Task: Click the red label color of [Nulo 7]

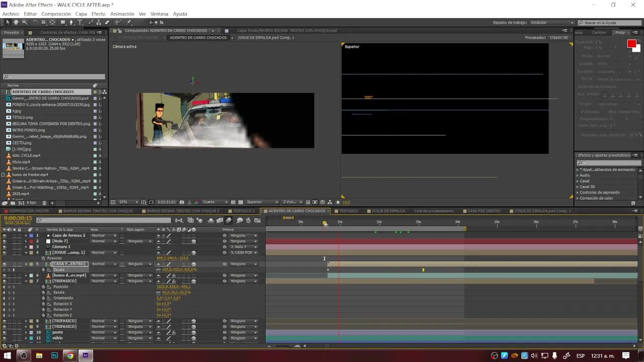Action: pyautogui.click(x=31, y=241)
